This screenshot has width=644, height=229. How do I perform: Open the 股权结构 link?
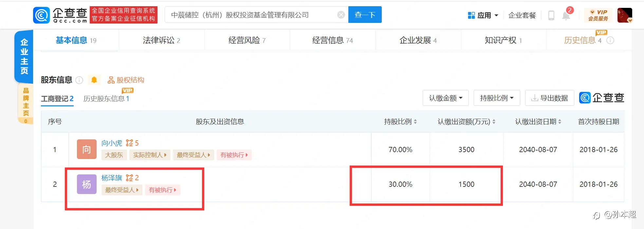(x=126, y=80)
